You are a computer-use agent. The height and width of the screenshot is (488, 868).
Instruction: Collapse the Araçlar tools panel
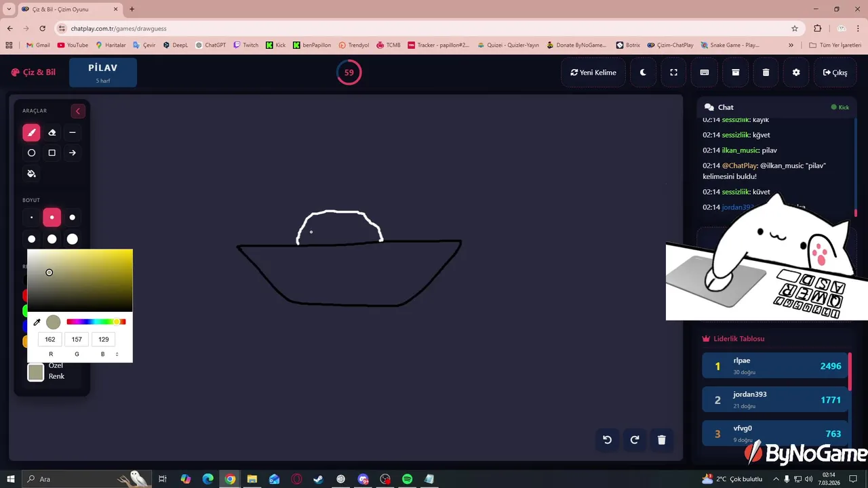coord(77,111)
